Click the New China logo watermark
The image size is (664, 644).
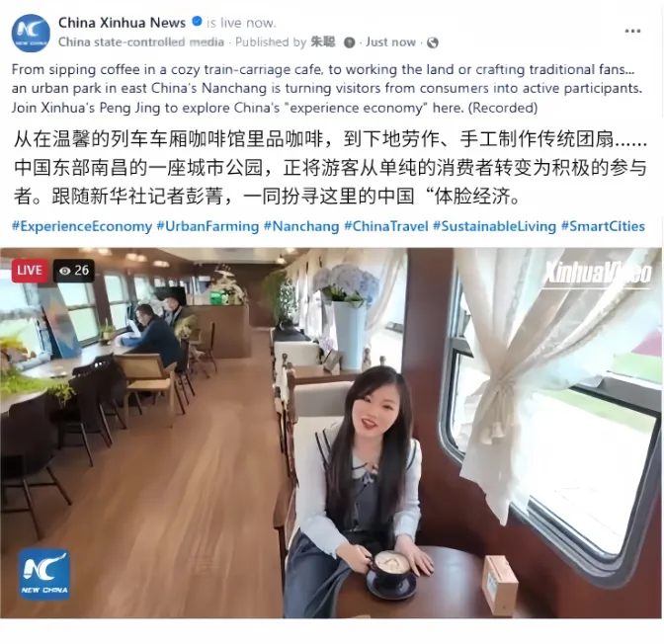[44, 574]
